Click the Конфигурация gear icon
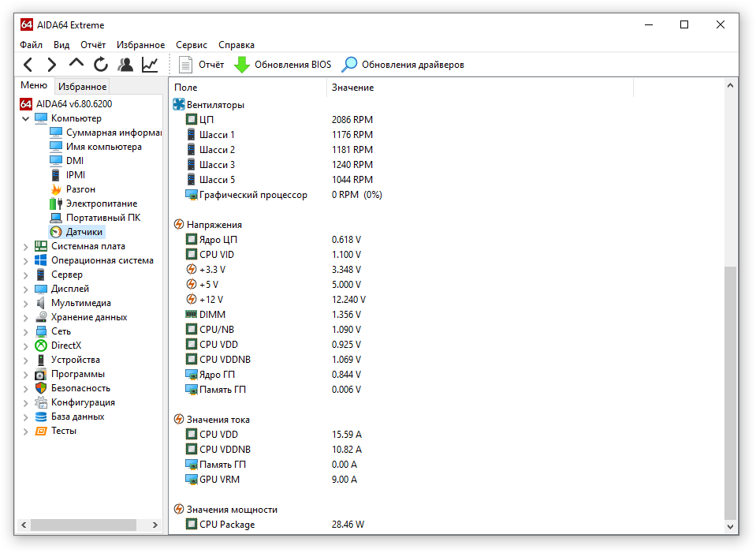756x553 pixels. (x=40, y=402)
